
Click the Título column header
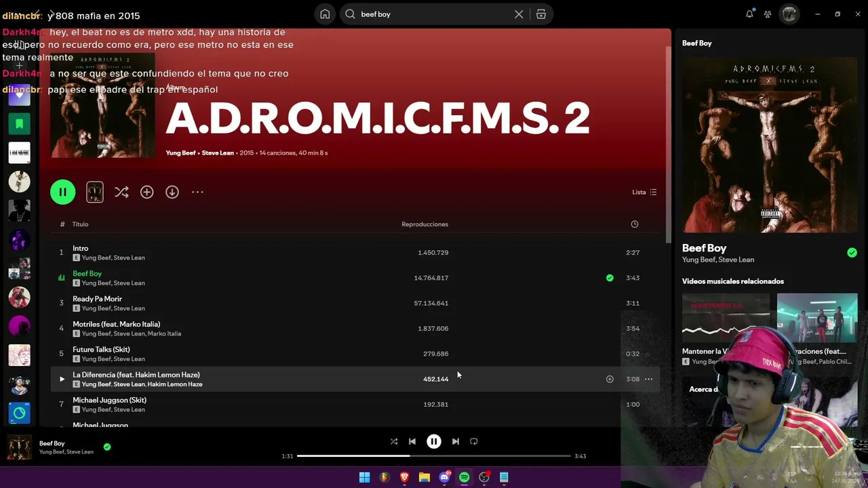80,224
